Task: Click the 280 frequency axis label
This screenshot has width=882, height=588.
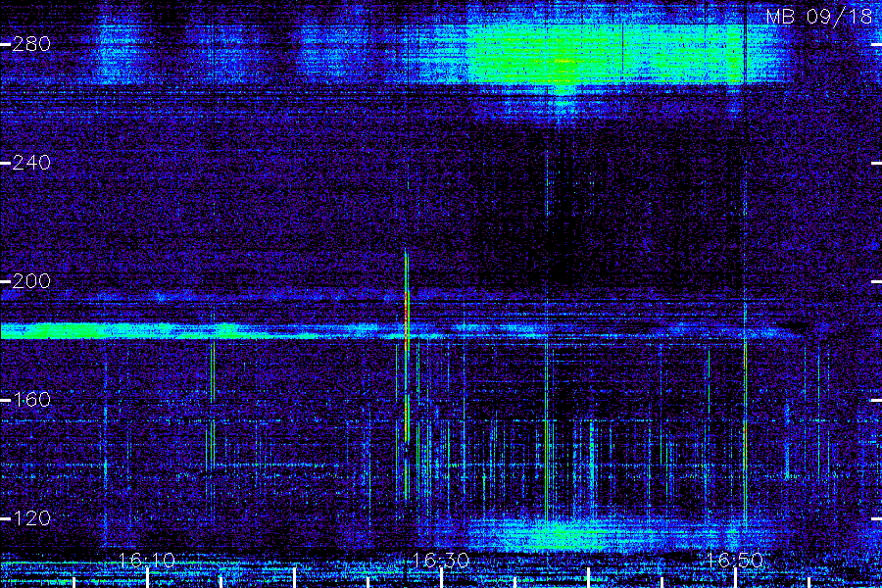Action: (x=31, y=44)
